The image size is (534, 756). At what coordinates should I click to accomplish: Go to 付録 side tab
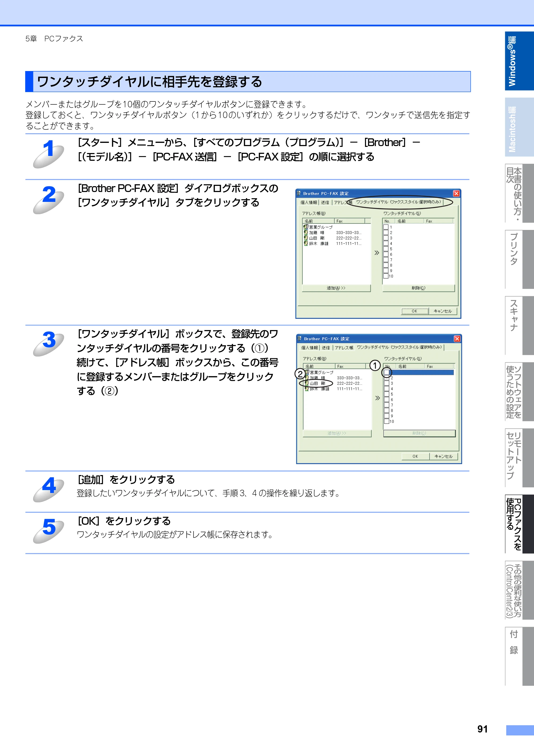tap(519, 656)
